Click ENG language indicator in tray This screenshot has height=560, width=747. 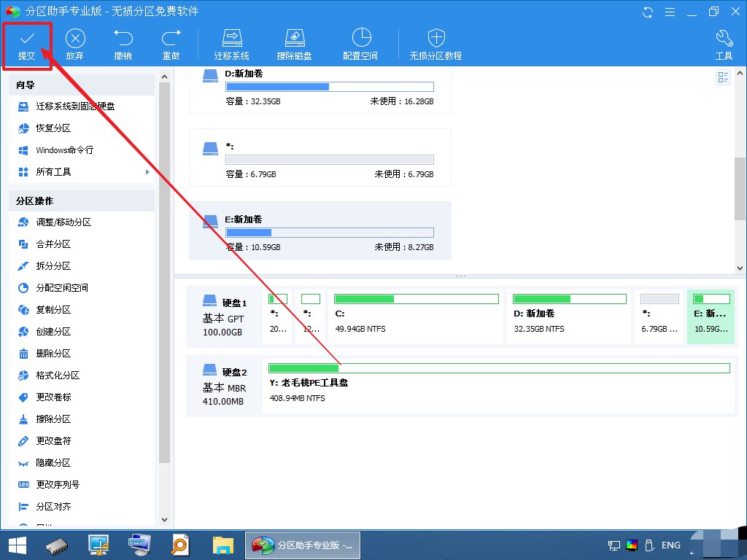pos(671,545)
